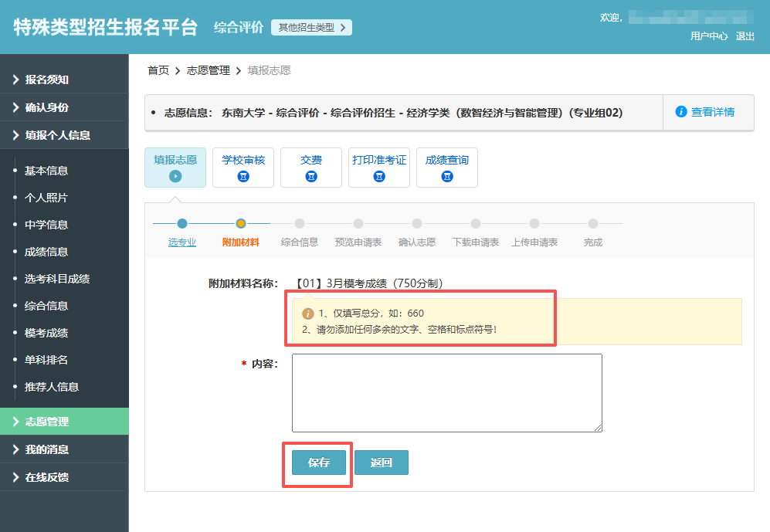Go to 用户中心 in the header
This screenshot has height=532, width=770.
tap(709, 36)
